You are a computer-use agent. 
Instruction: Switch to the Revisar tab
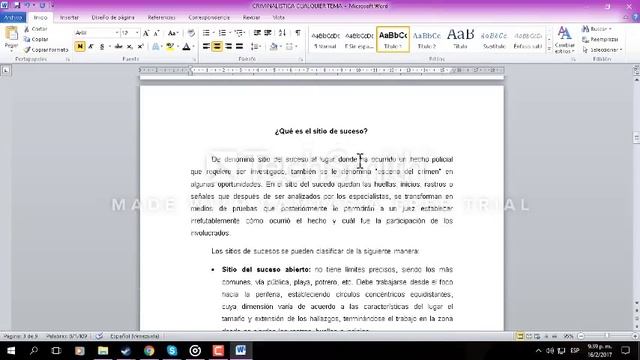point(251,18)
